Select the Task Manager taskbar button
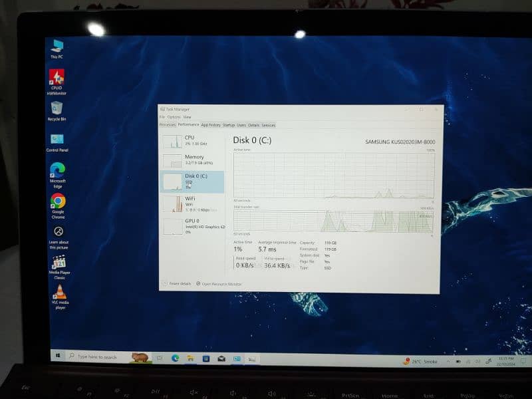The height and width of the screenshot is (399, 532). pos(252,359)
